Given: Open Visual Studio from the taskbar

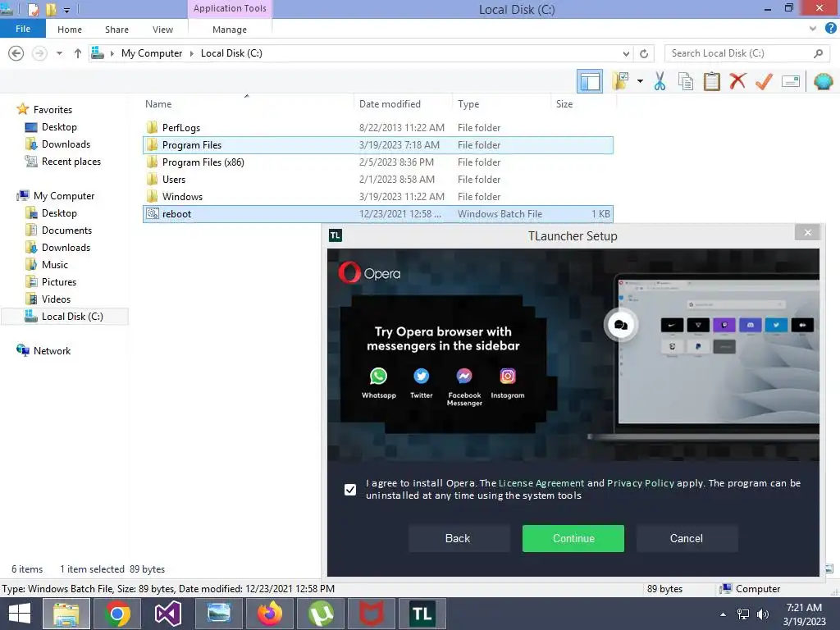Looking at the screenshot, I should click(x=167, y=614).
